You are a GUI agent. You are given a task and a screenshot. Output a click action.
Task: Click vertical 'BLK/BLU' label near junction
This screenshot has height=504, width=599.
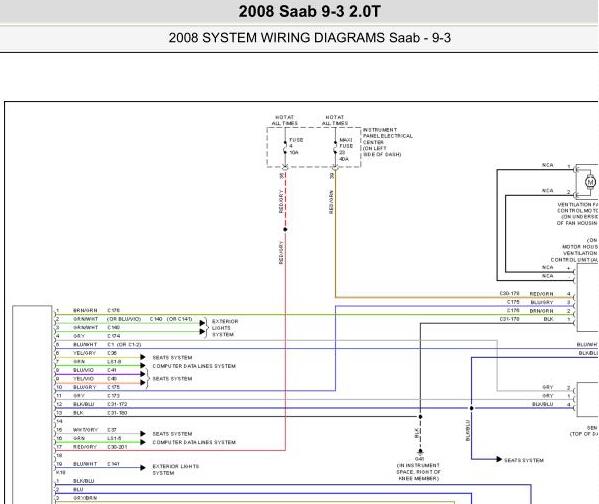click(x=468, y=431)
